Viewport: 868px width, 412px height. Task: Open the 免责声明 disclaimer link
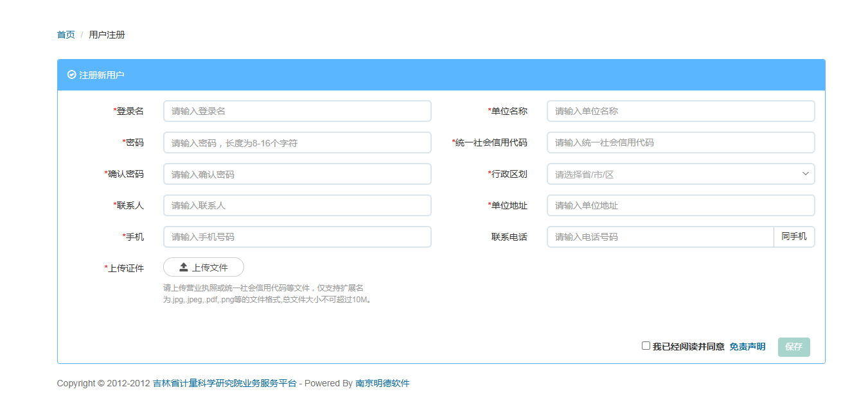(x=747, y=346)
